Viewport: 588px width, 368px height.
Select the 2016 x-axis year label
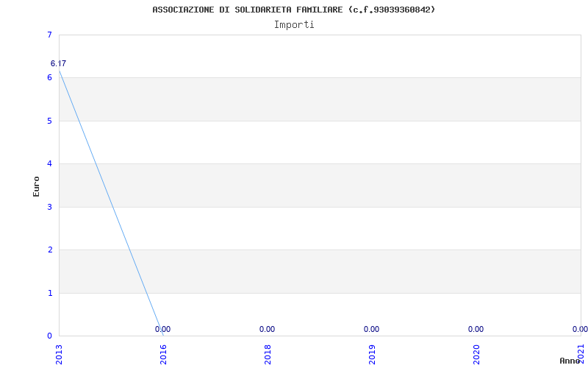[163, 355]
